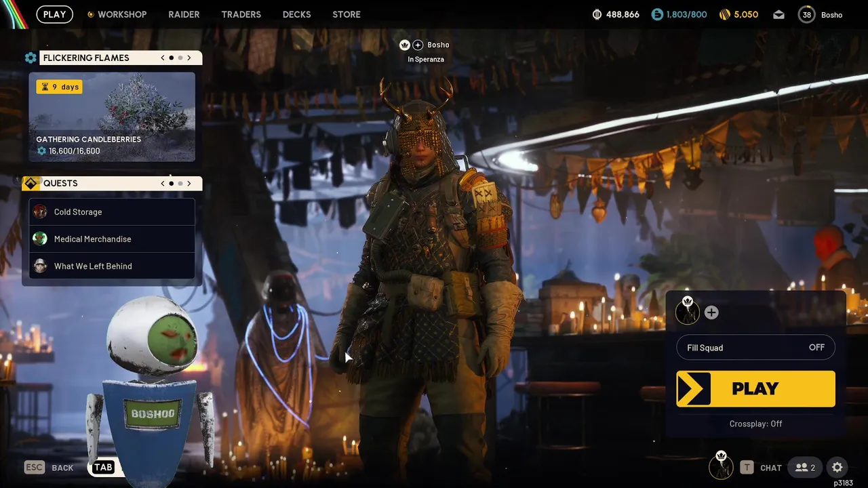This screenshot has height=488, width=868.
Task: Open the Gathering Candleberries event card
Action: pos(112,117)
